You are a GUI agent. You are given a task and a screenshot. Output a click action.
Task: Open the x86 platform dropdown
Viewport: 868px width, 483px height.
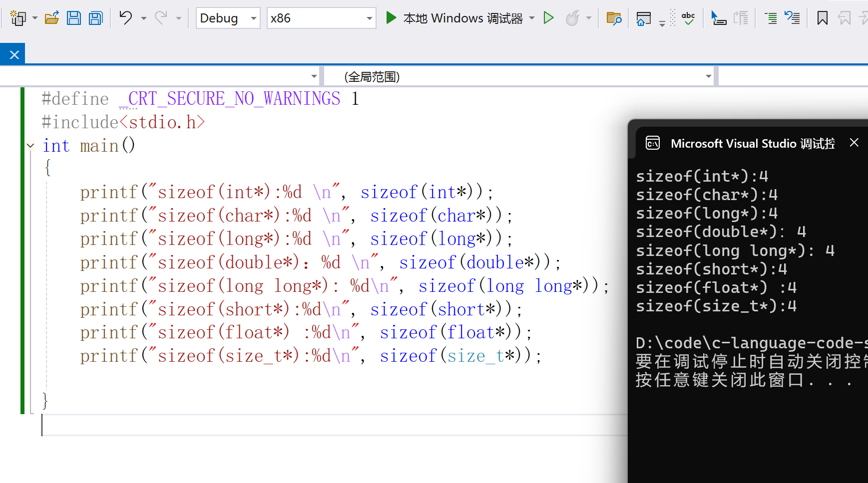(x=369, y=18)
